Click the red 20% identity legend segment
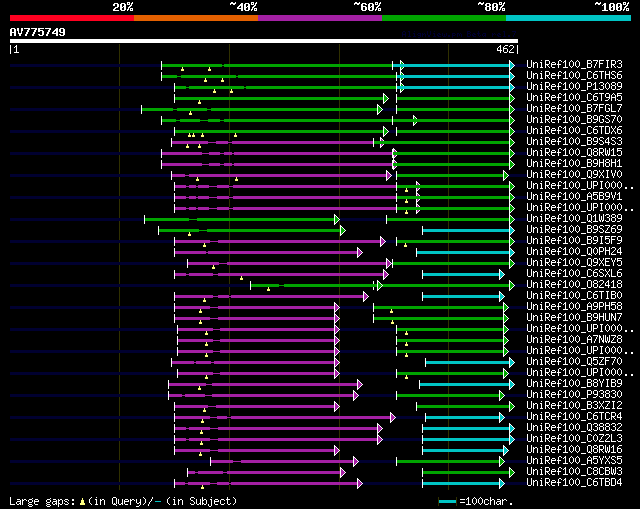 (x=72, y=18)
